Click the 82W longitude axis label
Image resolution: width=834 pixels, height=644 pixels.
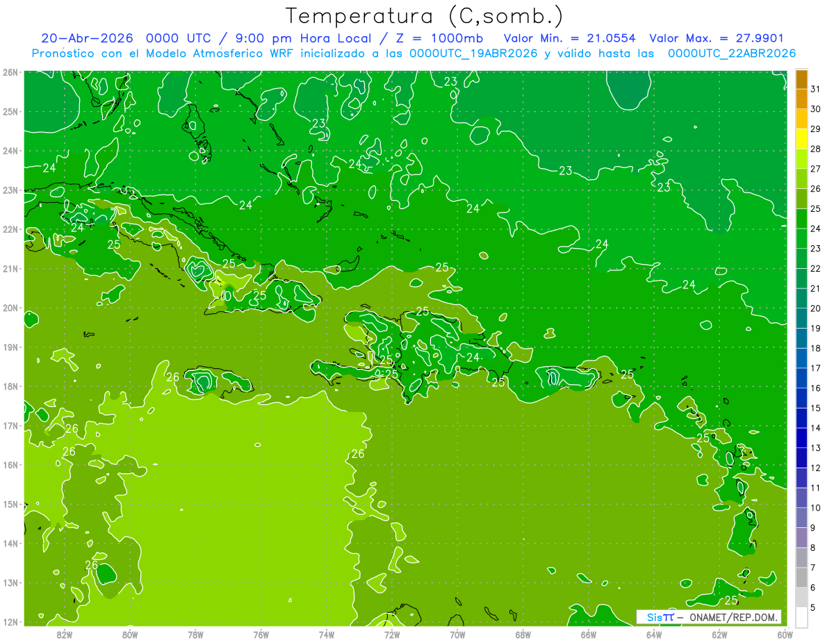64,634
